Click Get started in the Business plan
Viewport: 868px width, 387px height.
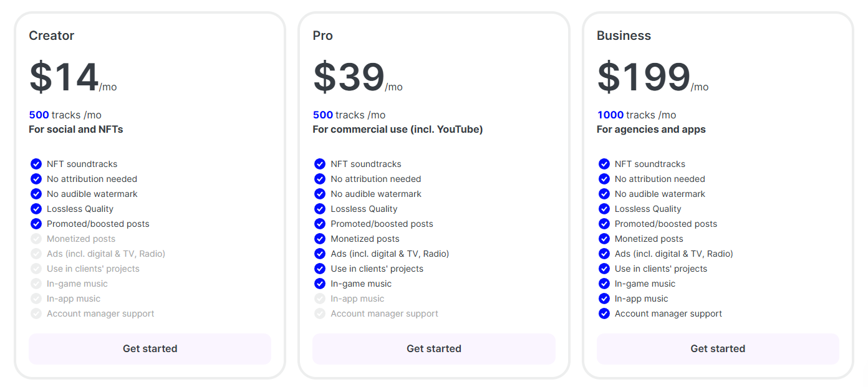(x=718, y=349)
